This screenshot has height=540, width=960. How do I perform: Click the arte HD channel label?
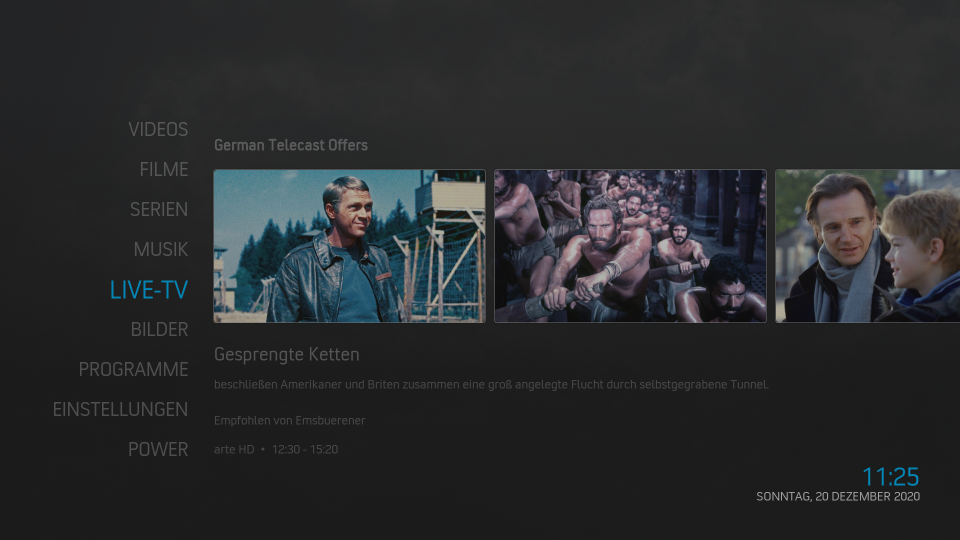(x=234, y=449)
